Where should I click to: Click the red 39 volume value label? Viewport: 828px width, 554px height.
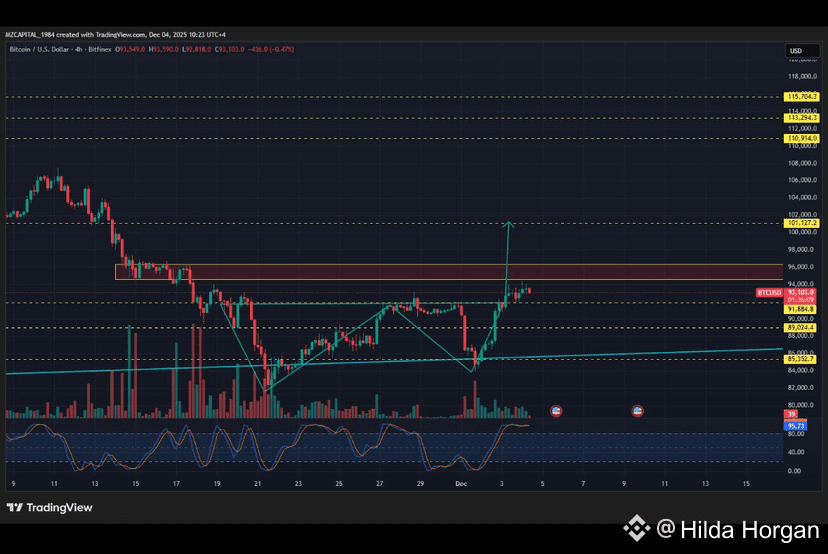click(791, 415)
